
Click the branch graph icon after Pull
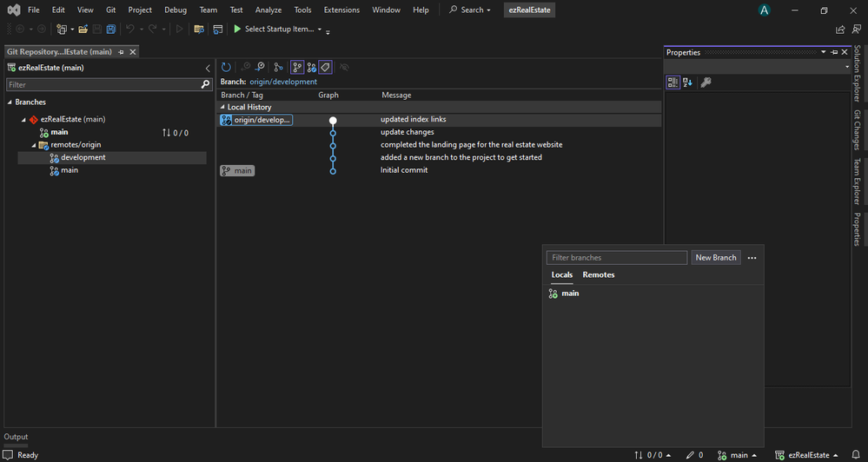[278, 68]
